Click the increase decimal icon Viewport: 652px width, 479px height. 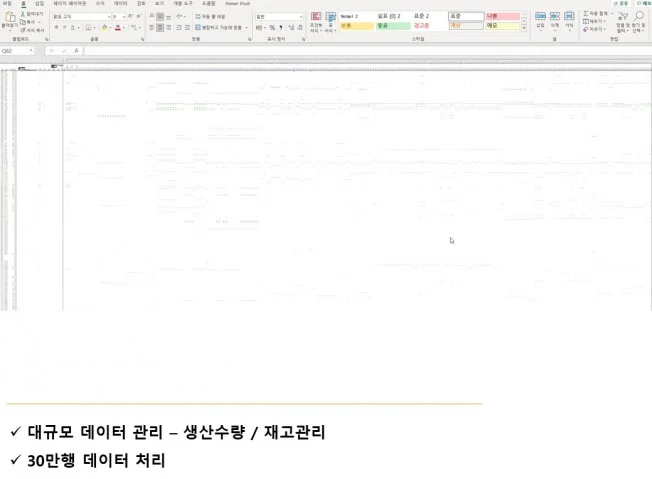point(291,27)
